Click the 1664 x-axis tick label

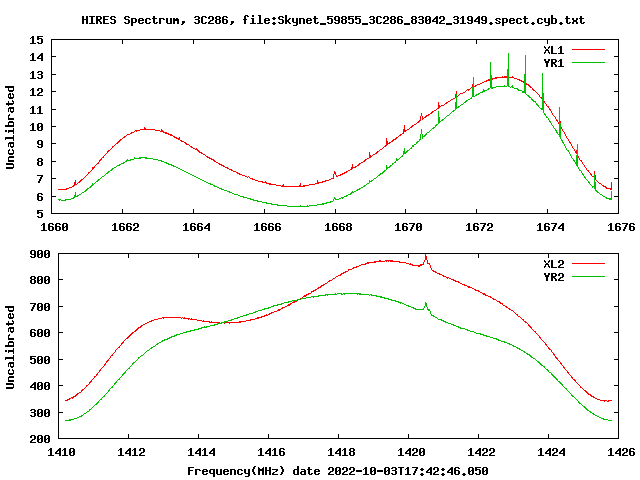click(x=196, y=227)
